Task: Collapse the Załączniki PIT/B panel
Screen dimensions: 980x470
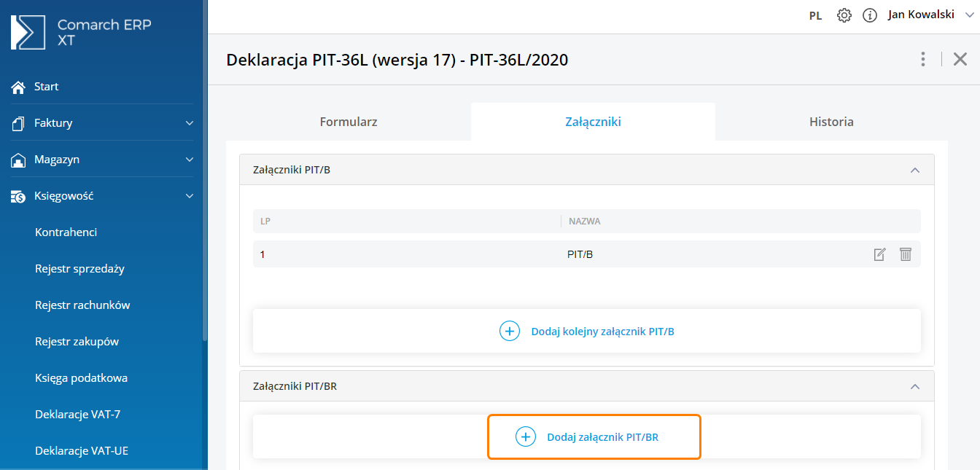Action: tap(914, 170)
